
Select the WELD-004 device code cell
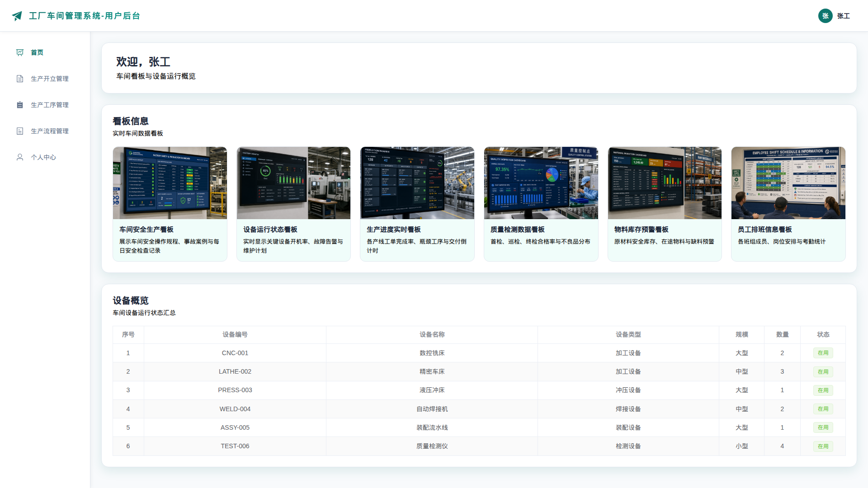tap(235, 409)
